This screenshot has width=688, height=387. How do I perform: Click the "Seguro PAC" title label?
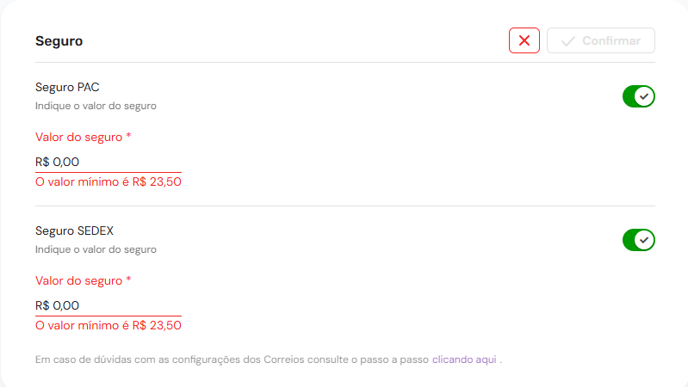[x=67, y=87]
